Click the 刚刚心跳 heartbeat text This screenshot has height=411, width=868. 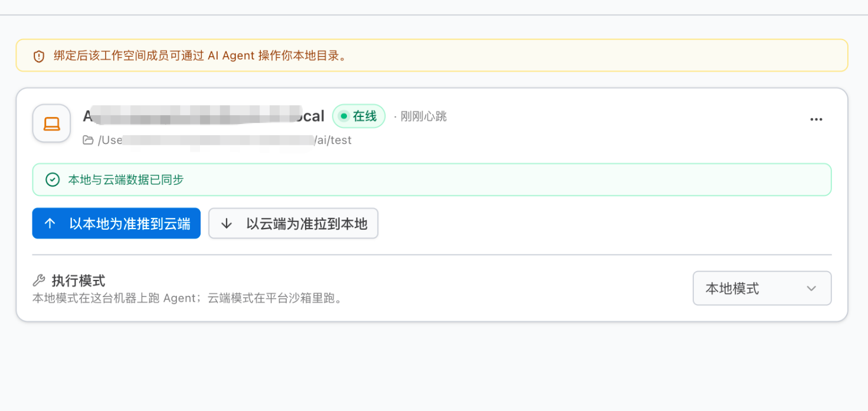tap(423, 116)
